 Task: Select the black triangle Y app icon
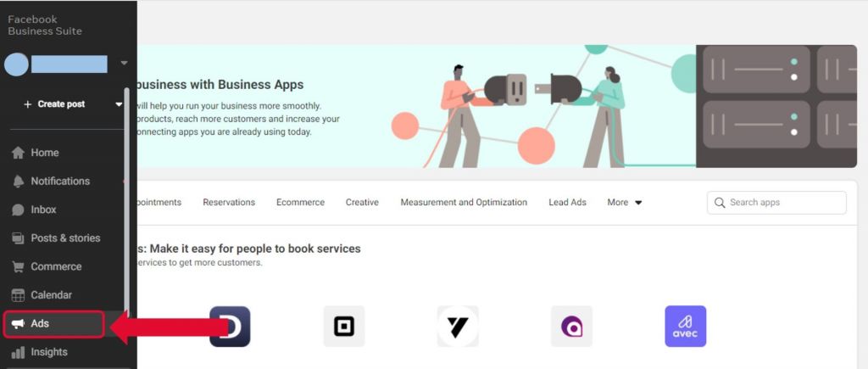[x=457, y=327]
